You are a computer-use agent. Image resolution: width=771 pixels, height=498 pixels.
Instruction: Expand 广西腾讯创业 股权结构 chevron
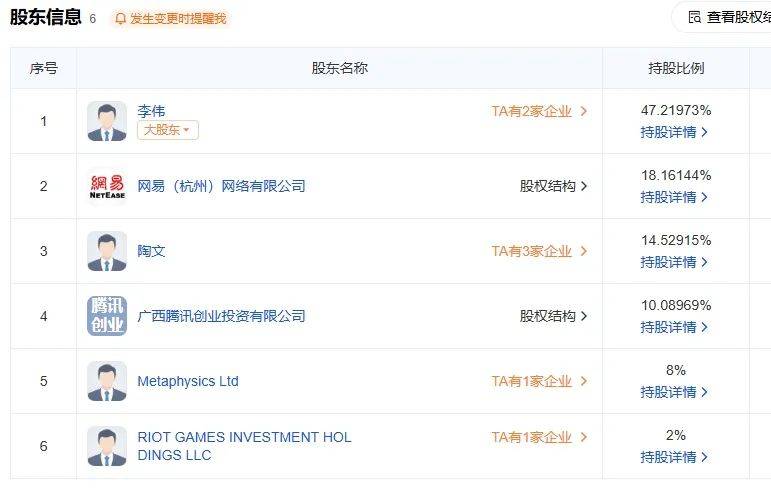[584, 316]
